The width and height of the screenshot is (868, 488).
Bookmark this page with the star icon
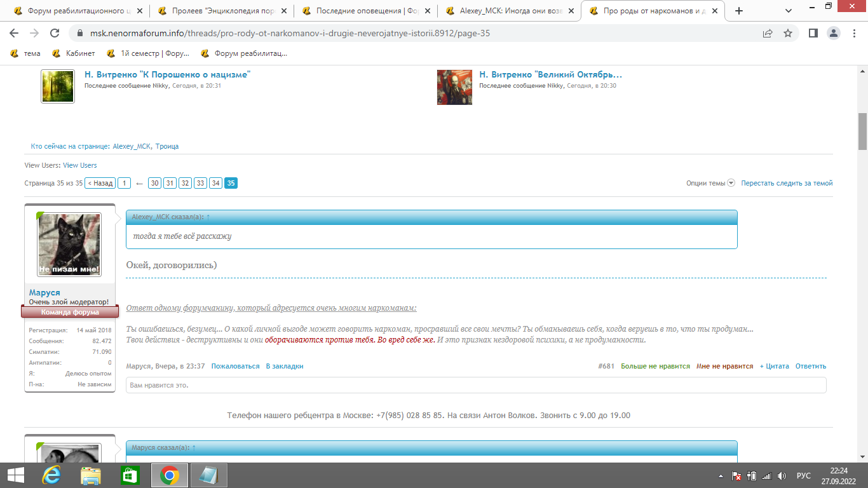[x=788, y=33]
